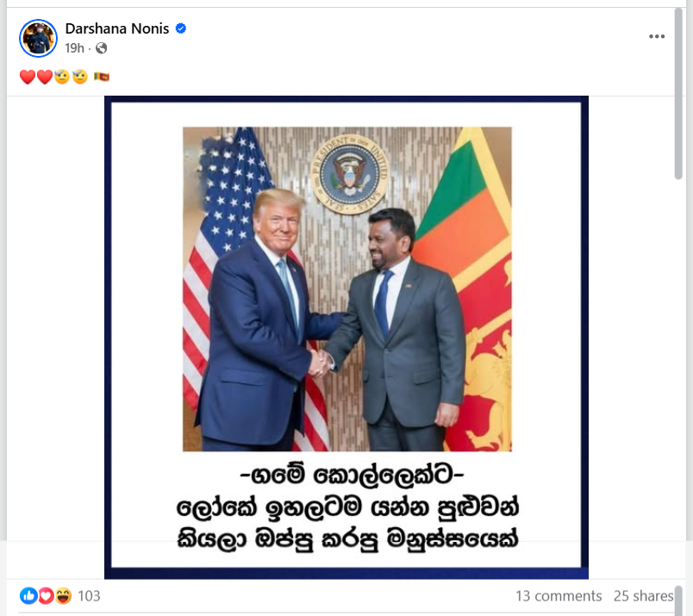This screenshot has width=693, height=616.
Task: Click the lower right scrollbar thumb
Action: [679, 600]
